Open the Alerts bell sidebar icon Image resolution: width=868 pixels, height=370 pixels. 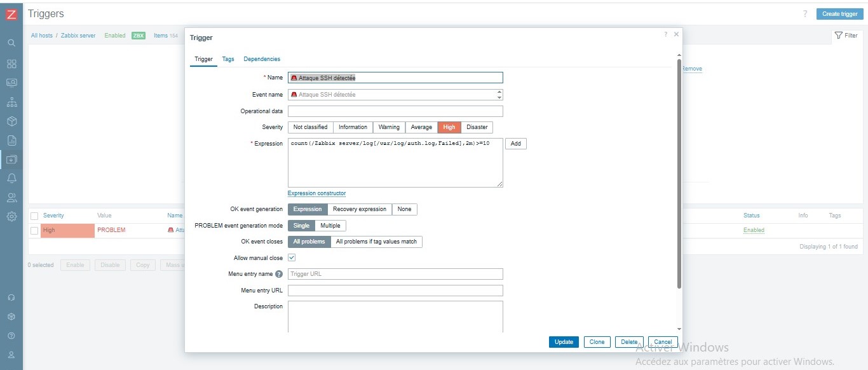pyautogui.click(x=11, y=178)
